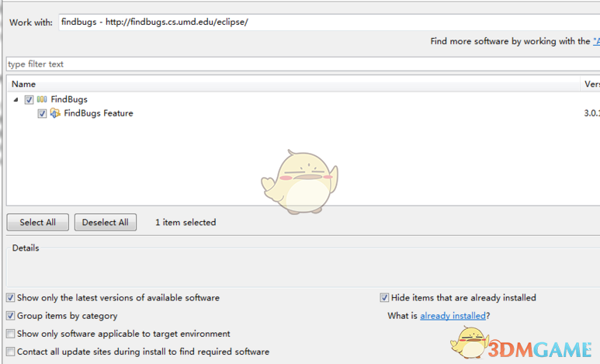Select the FindBugs category row text
600x364 pixels.
pyautogui.click(x=69, y=99)
